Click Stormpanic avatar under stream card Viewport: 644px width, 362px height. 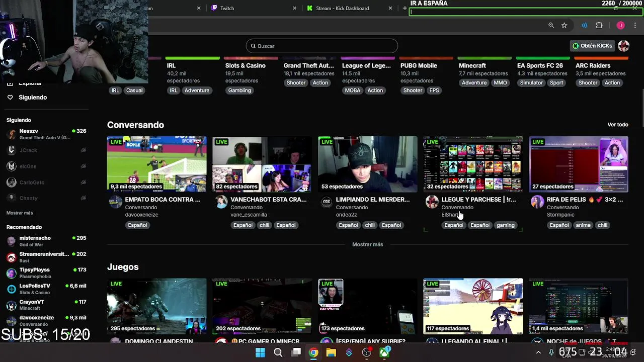coord(537,202)
